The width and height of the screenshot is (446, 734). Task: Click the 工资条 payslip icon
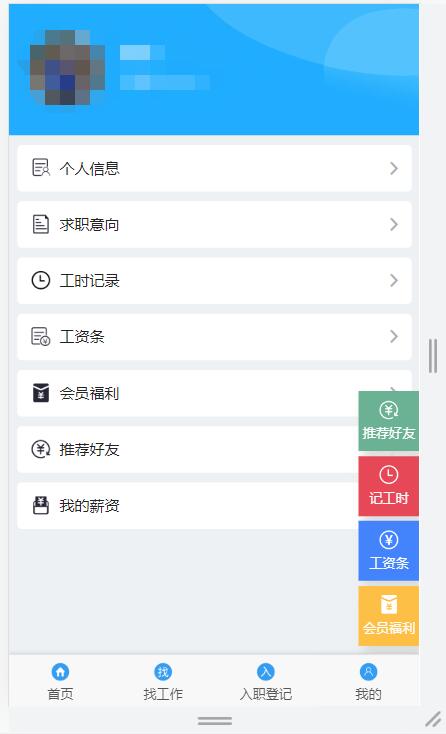point(41,336)
